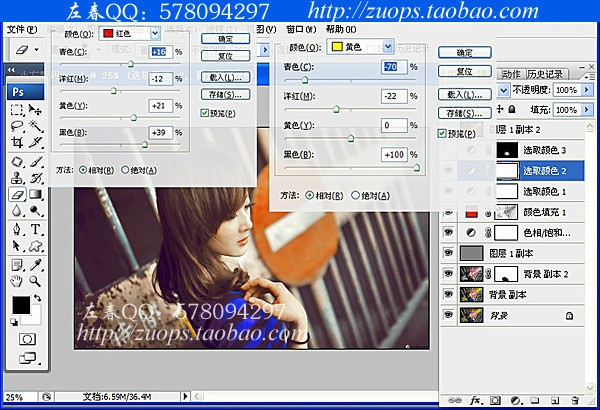Add a layer mask

tap(495, 400)
